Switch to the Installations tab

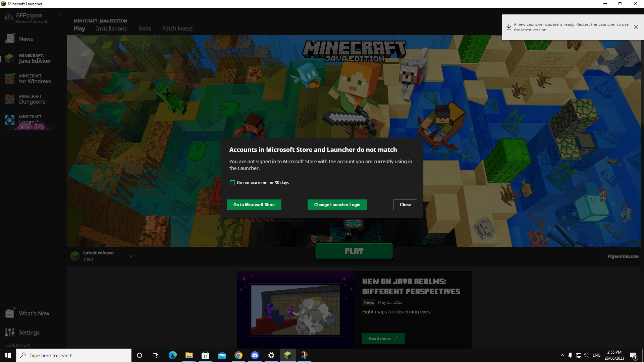(111, 28)
